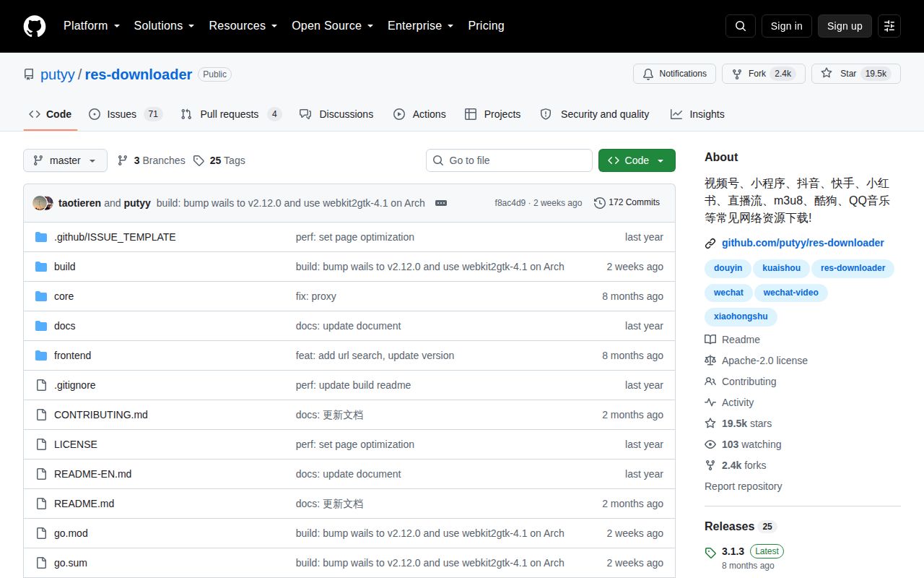This screenshot has width=924, height=578.
Task: Select the douyin topic tag
Action: tap(728, 268)
